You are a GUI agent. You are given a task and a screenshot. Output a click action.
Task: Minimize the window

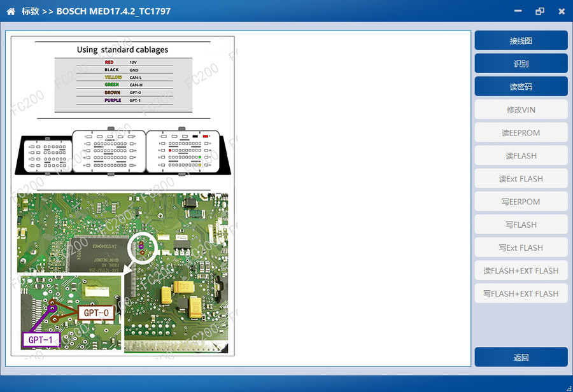click(x=518, y=11)
